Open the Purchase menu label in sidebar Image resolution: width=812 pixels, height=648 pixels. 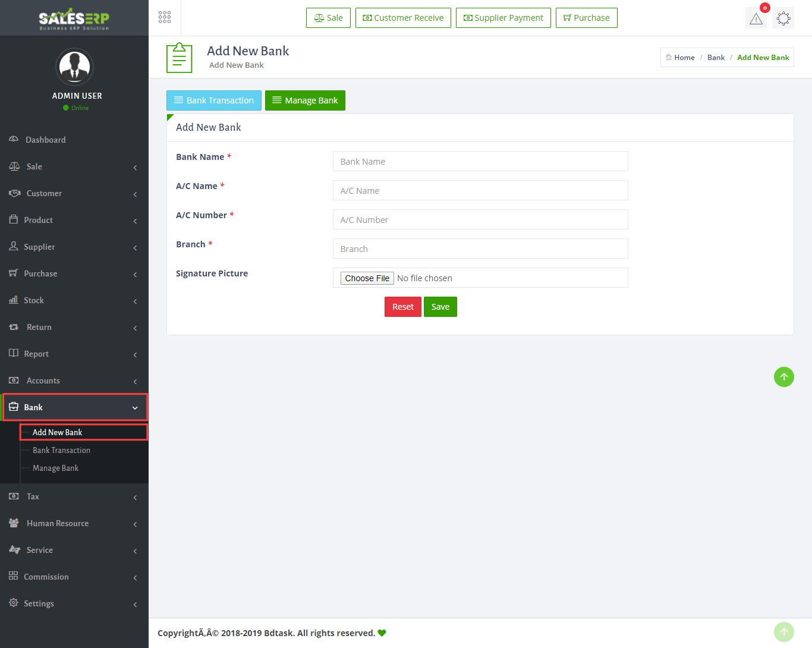[x=40, y=273]
